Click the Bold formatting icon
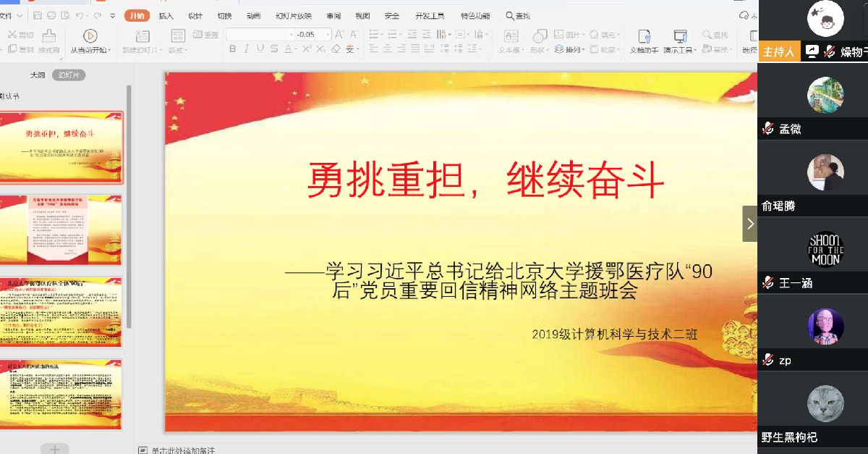This screenshot has width=868, height=454. point(232,49)
